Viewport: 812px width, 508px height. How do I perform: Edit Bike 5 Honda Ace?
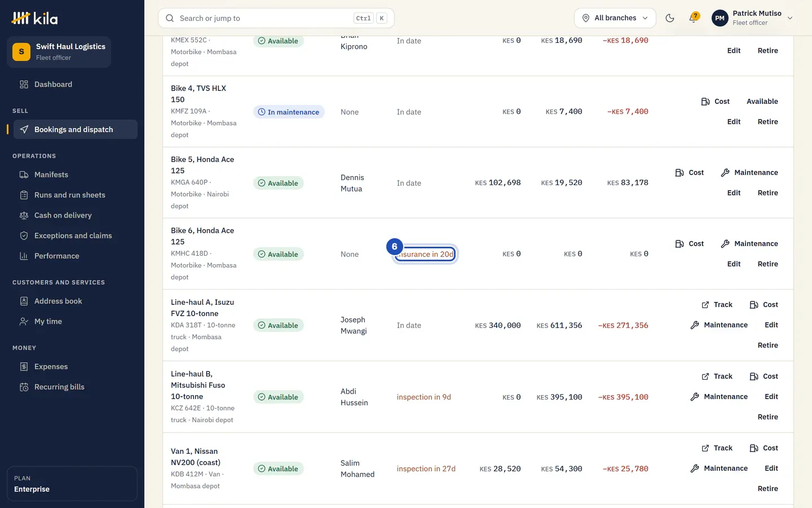(x=734, y=193)
